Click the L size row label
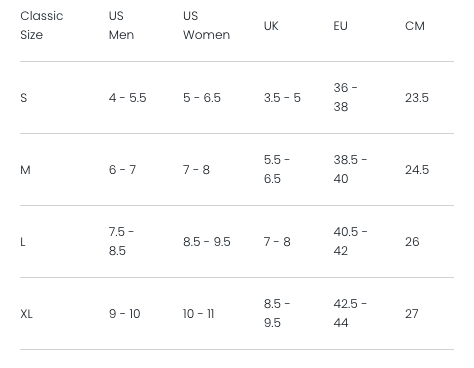Image resolution: width=474 pixels, height=368 pixels. coord(23,242)
